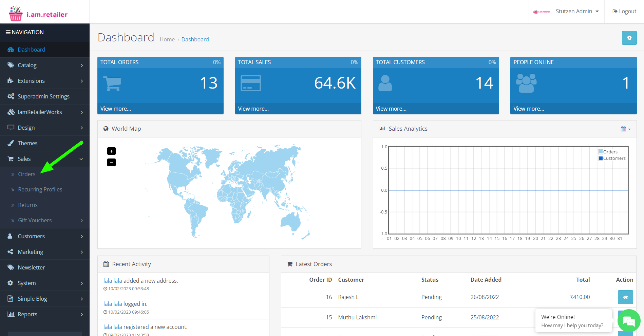Screen dimensions: 644x336
Task: Click lala lala in 'added a new address'
Action: [x=113, y=281]
